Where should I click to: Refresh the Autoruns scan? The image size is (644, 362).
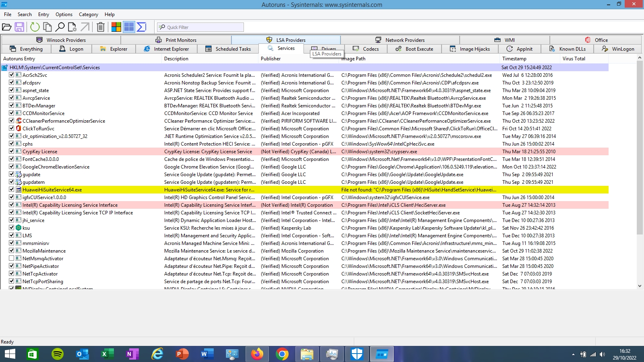click(x=35, y=27)
